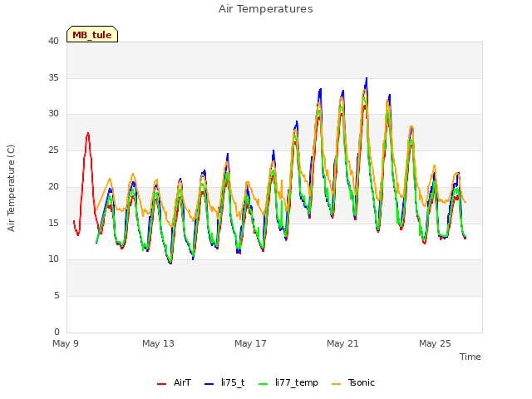Toggle the li75_t legend entry
The width and height of the screenshot is (532, 399).
coord(224,382)
